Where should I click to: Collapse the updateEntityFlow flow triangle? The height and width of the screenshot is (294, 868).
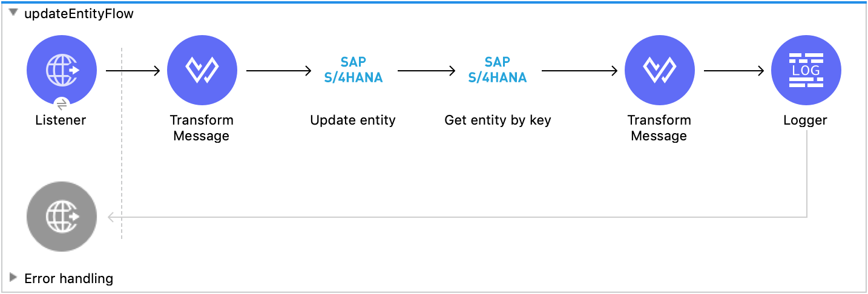coord(13,13)
